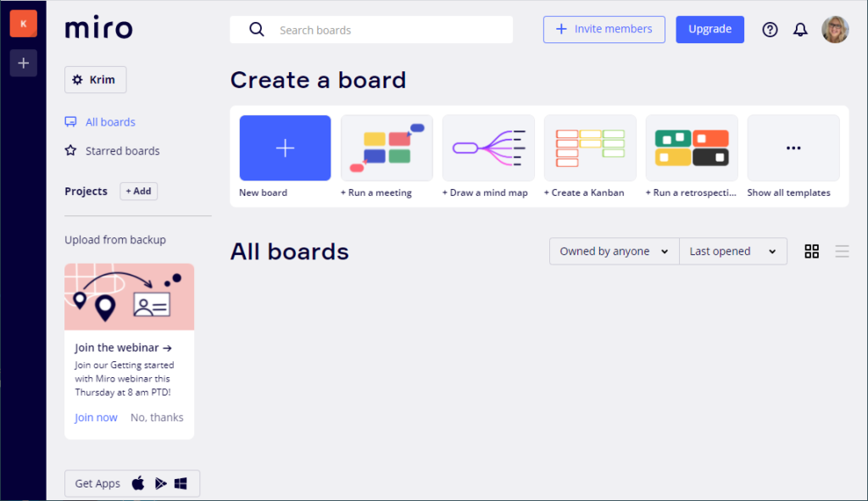Choose Draw a mind map template
868x501 pixels.
(x=488, y=148)
